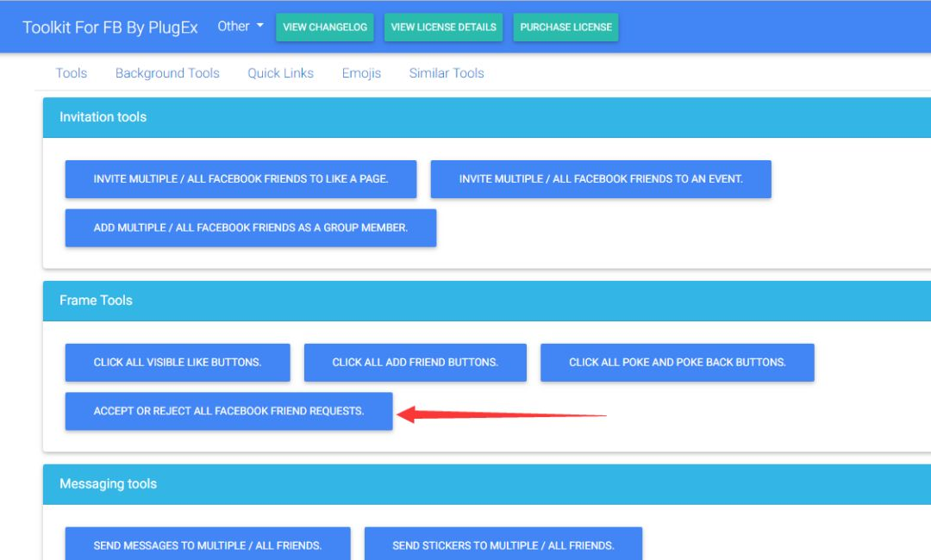Click the Toolkit For FB By PlugEx title
The width and height of the screenshot is (931, 560).
point(109,28)
